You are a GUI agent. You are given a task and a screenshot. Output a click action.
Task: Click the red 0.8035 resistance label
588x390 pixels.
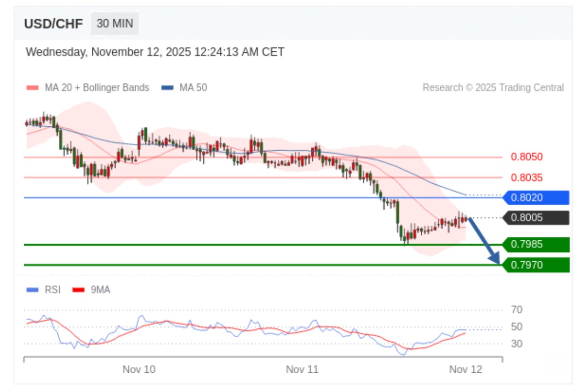point(526,178)
